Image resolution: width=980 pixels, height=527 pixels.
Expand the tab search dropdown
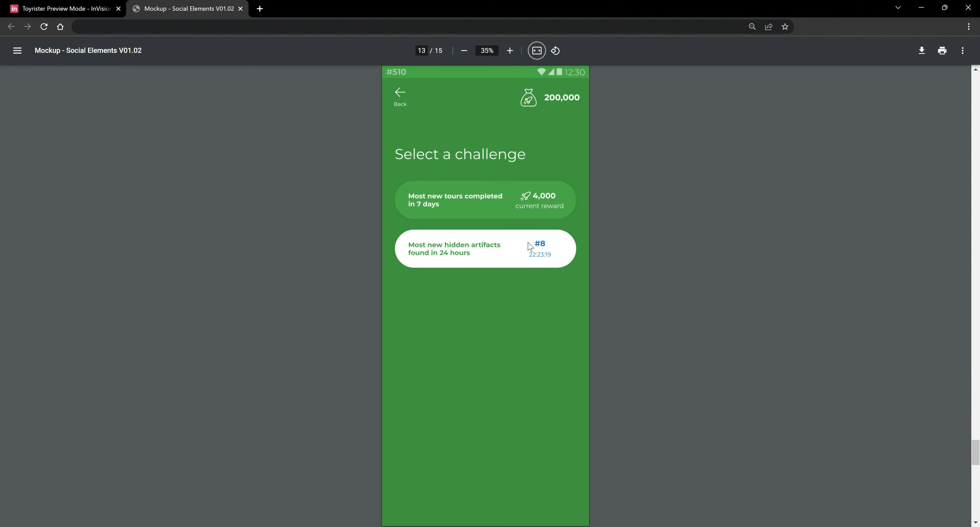(898, 8)
